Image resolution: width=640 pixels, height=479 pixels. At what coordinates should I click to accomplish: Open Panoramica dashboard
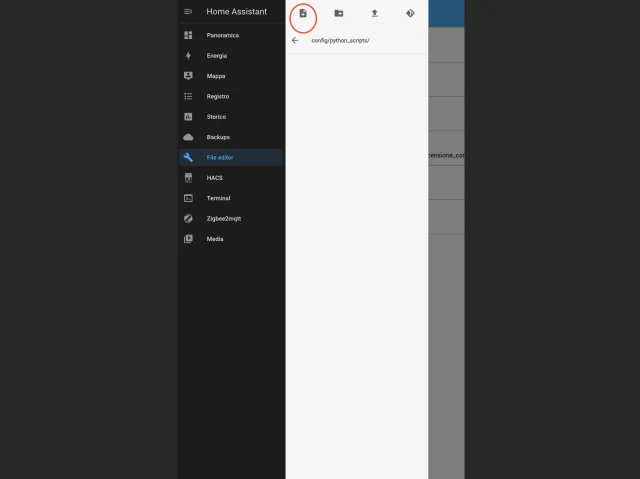click(222, 35)
